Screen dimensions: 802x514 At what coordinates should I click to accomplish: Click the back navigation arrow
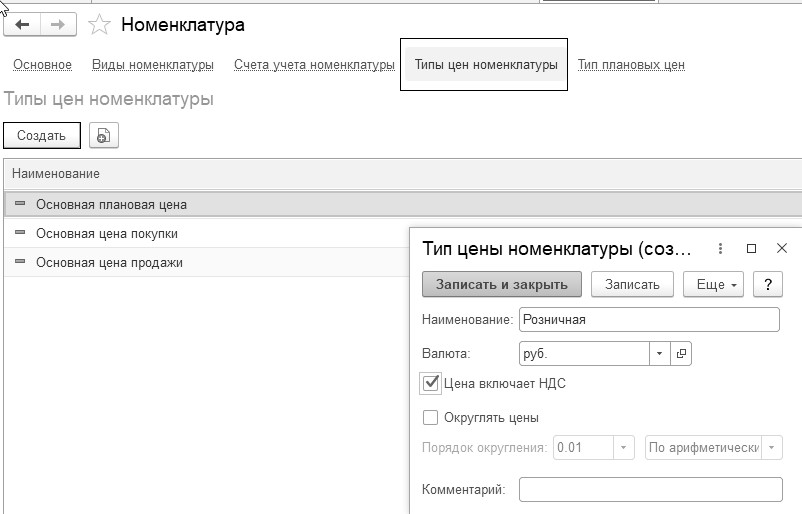pyautogui.click(x=22, y=24)
